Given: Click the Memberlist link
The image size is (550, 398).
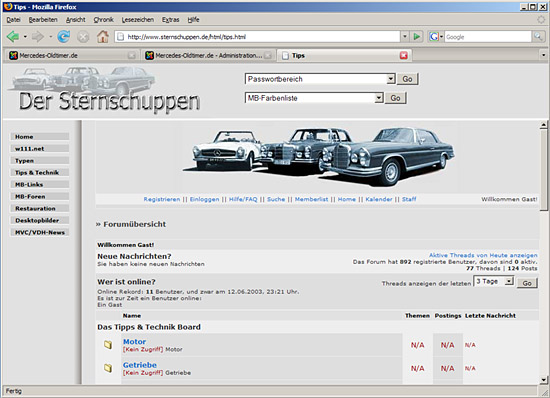Looking at the screenshot, I should click(x=311, y=199).
